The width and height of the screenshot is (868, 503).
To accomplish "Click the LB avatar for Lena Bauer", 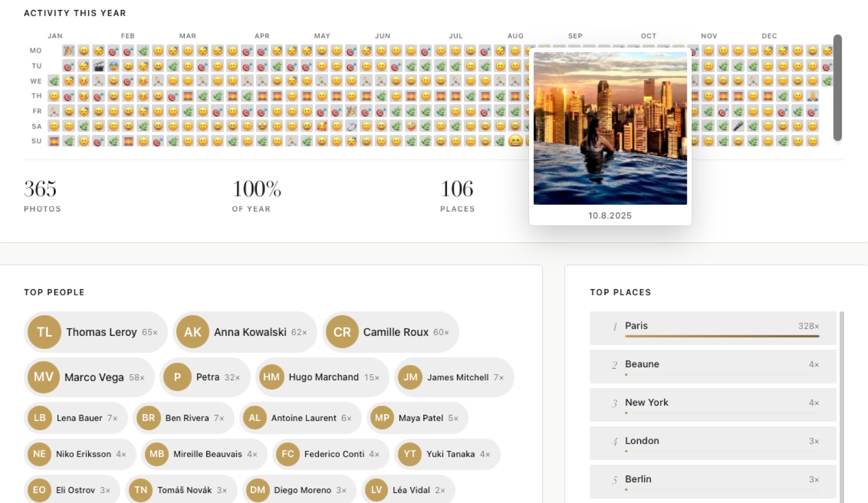I will coord(40,418).
